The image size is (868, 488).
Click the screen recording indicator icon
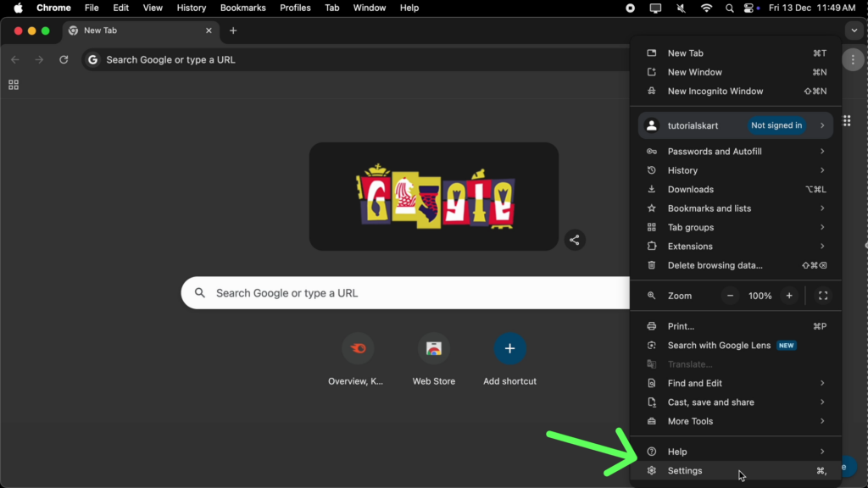630,8
